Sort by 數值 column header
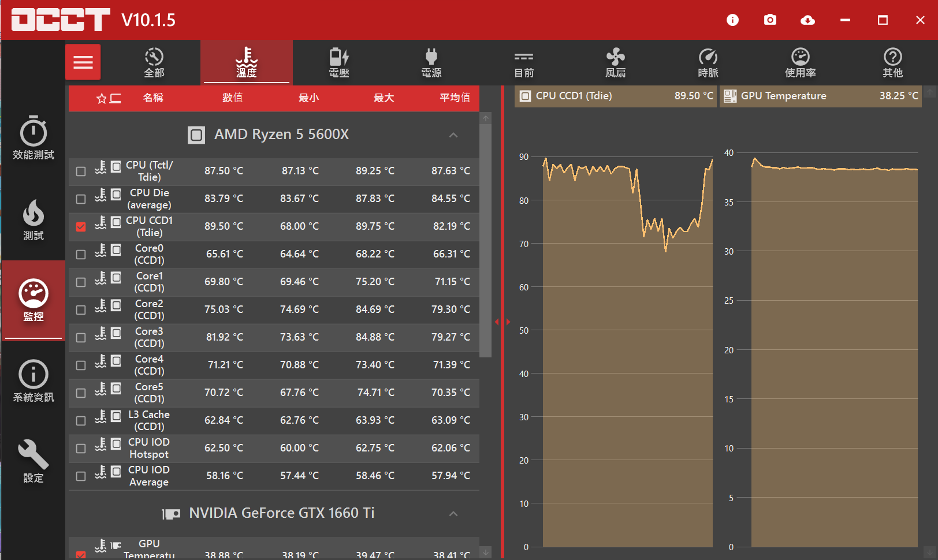The width and height of the screenshot is (938, 560). [x=233, y=98]
